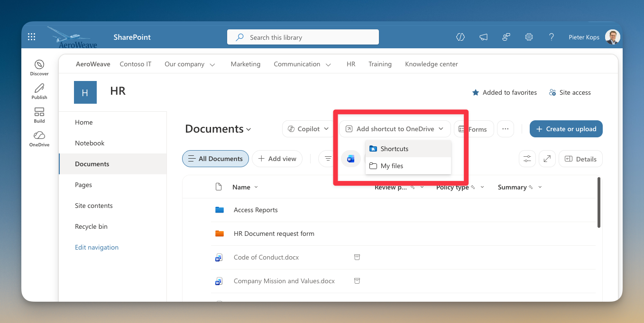Click the header icon left of the settings gear
The height and width of the screenshot is (323, 644).
506,37
